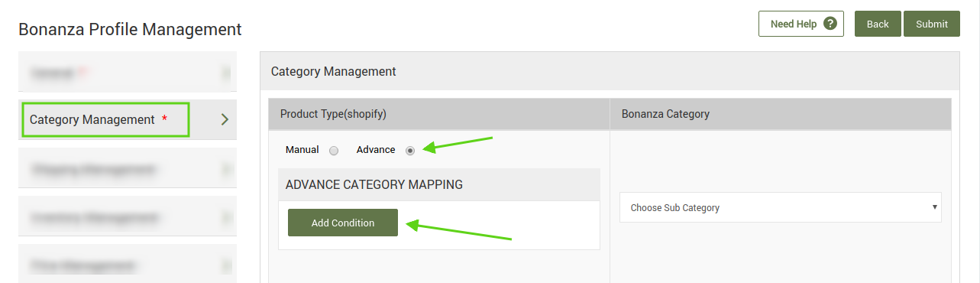Click the chevron on blurred Inventory Management row
980x283 pixels.
[225, 218]
